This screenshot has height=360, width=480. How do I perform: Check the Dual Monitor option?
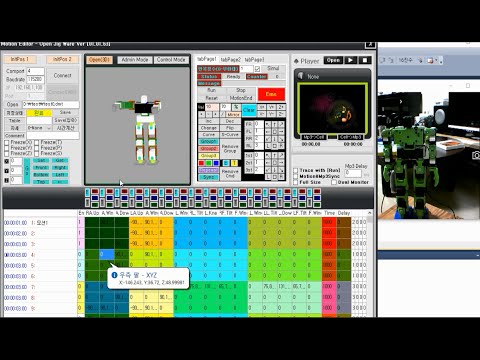[x=334, y=182]
